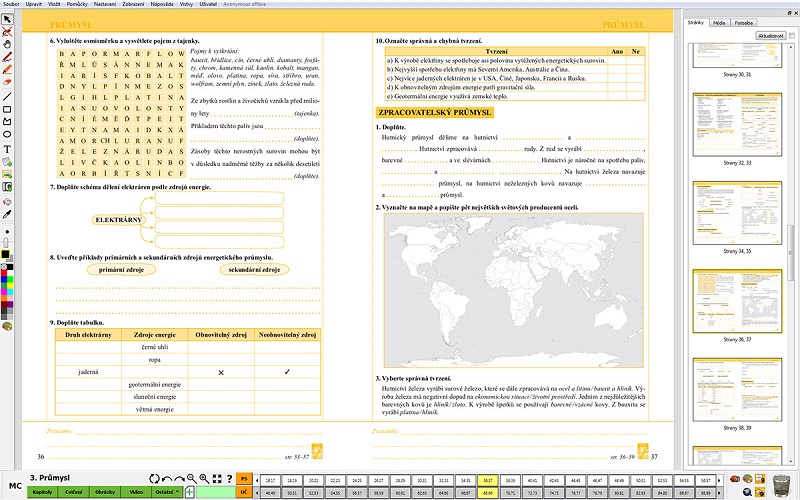This screenshot has height=500, width=800.
Task: Click the Kapitoly green button
Action: click(42, 492)
